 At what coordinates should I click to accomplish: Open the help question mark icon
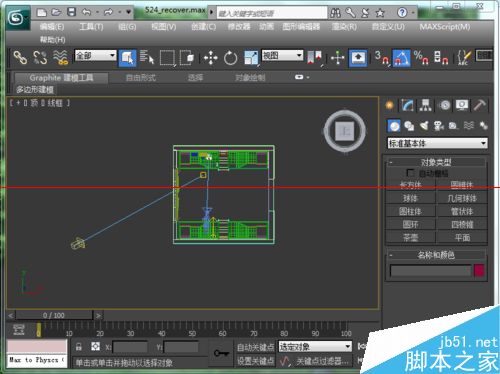pos(402,13)
